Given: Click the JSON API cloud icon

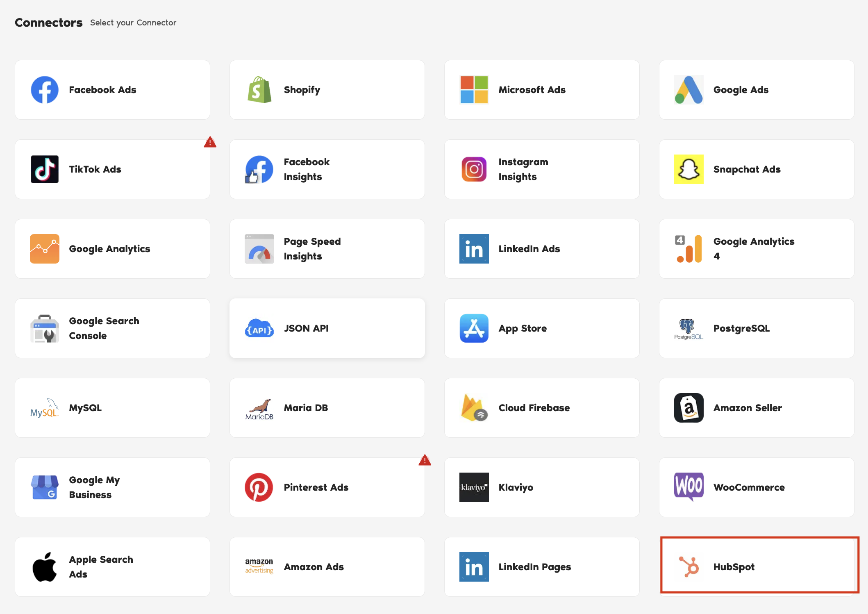Looking at the screenshot, I should [259, 328].
